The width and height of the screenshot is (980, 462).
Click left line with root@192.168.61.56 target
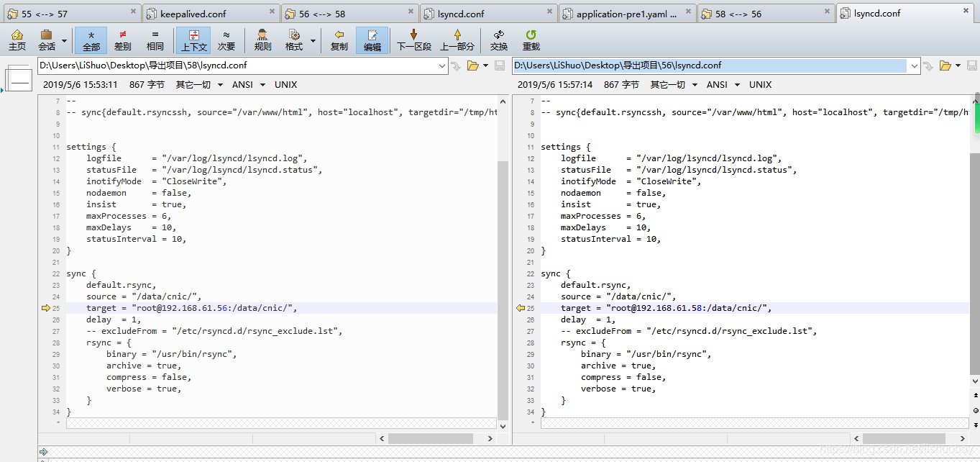(x=280, y=308)
